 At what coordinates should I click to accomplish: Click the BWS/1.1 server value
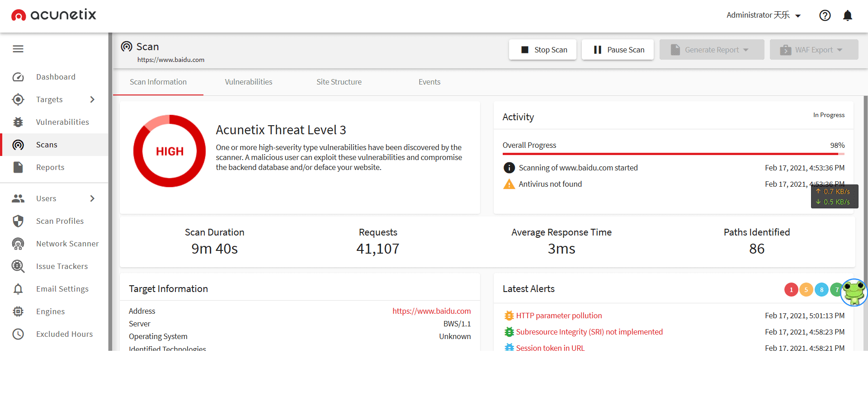coord(457,324)
